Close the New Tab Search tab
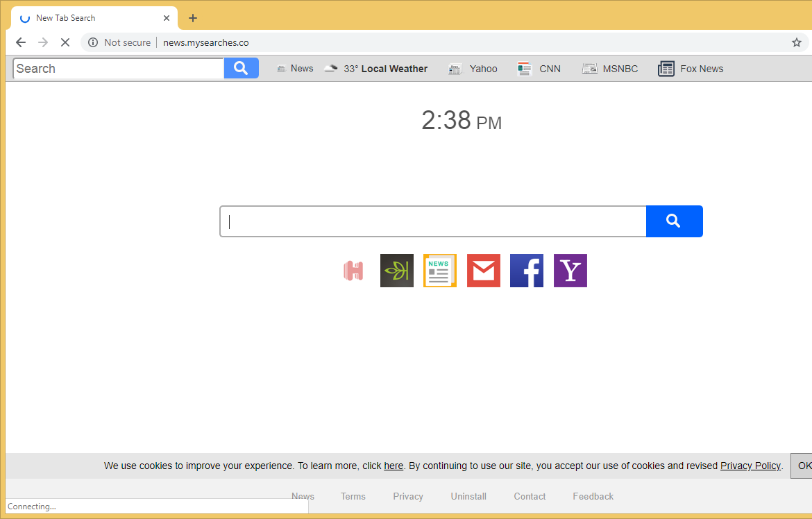Viewport: 812px width, 519px height. (x=167, y=18)
